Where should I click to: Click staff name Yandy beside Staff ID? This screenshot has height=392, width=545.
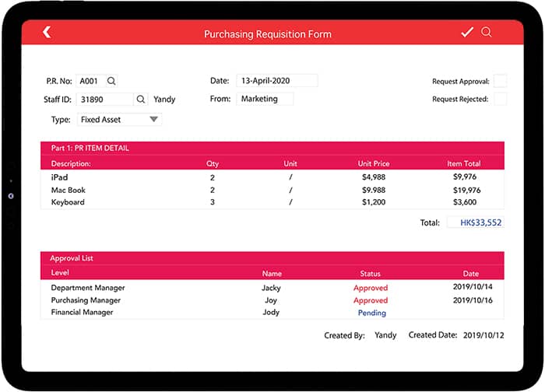click(x=164, y=100)
